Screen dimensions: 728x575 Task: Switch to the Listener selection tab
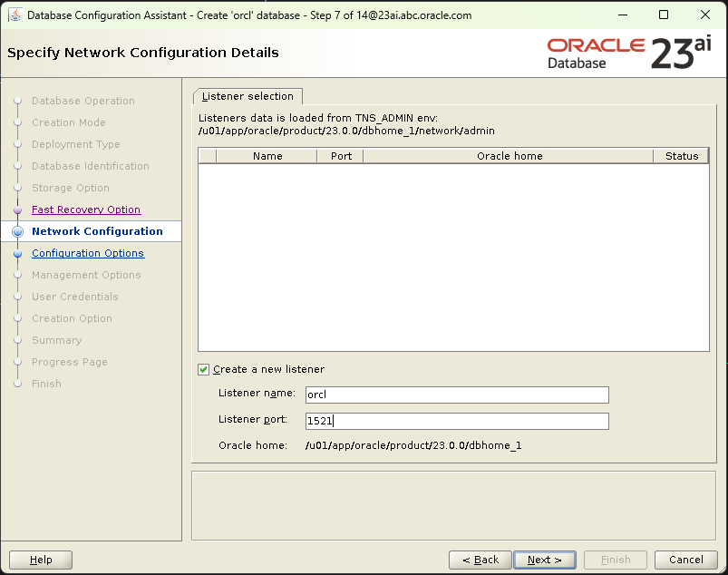coord(248,95)
